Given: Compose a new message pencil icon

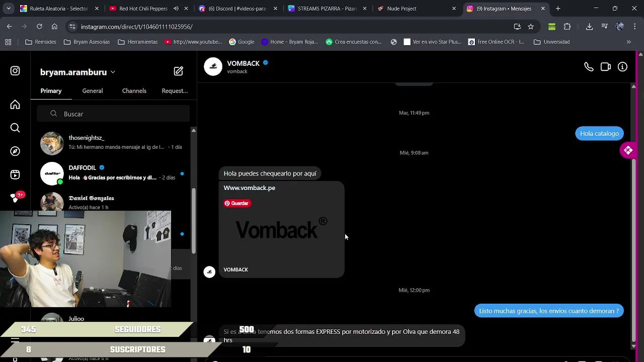Looking at the screenshot, I should tap(179, 71).
